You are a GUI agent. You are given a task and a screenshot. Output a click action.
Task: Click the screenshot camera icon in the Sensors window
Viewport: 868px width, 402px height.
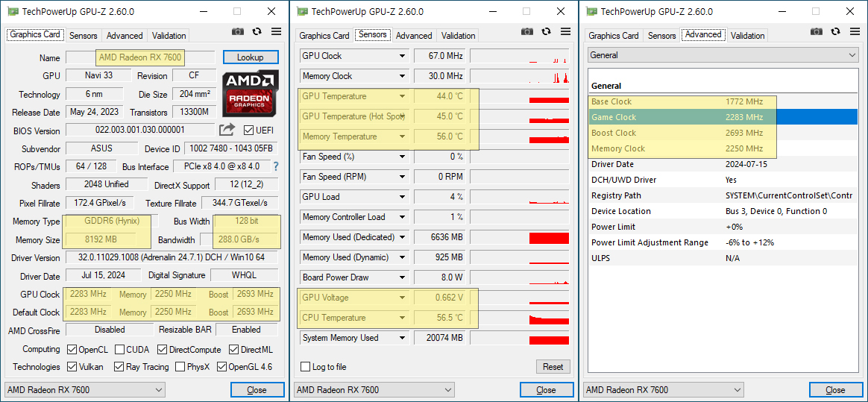pyautogui.click(x=527, y=31)
